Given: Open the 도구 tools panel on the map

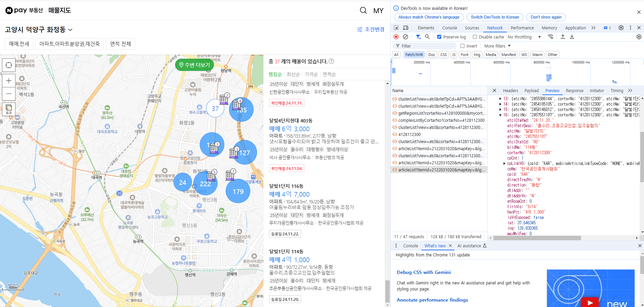Looking at the screenshot, I should [9, 109].
